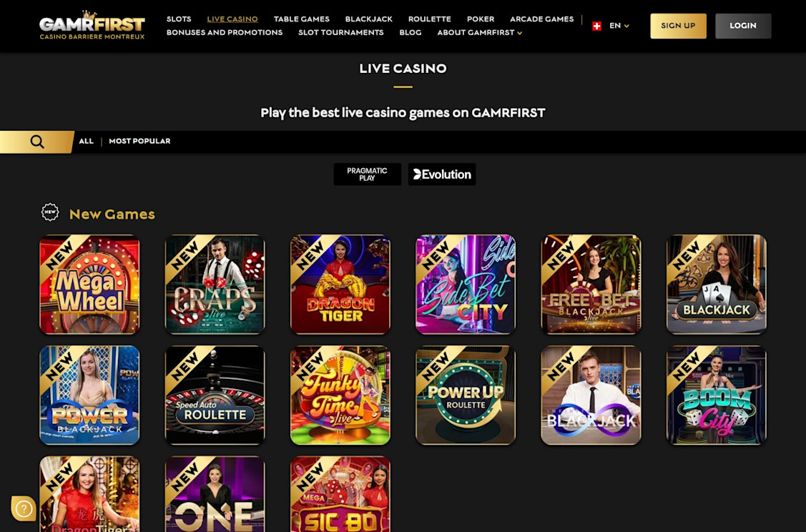Filter by Evolution provider logo

442,174
